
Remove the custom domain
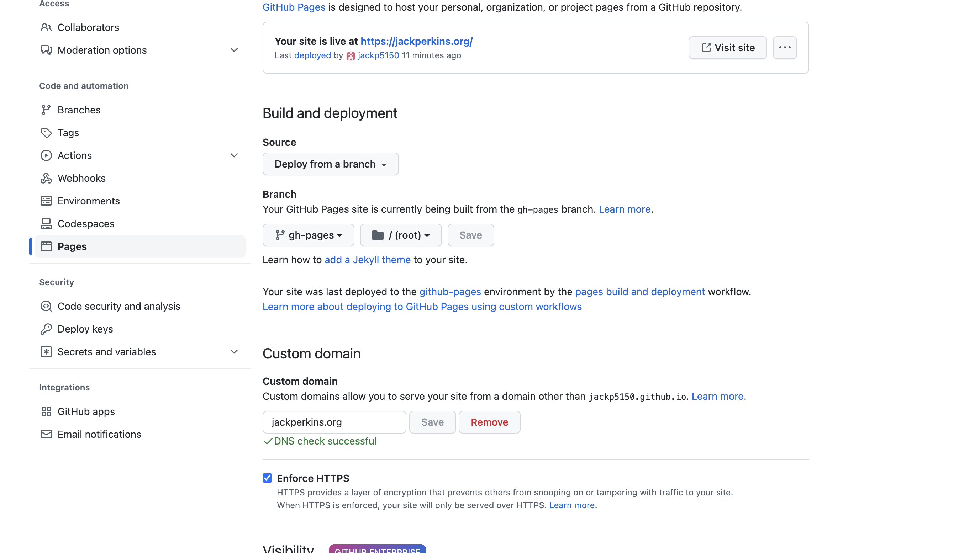[489, 422]
